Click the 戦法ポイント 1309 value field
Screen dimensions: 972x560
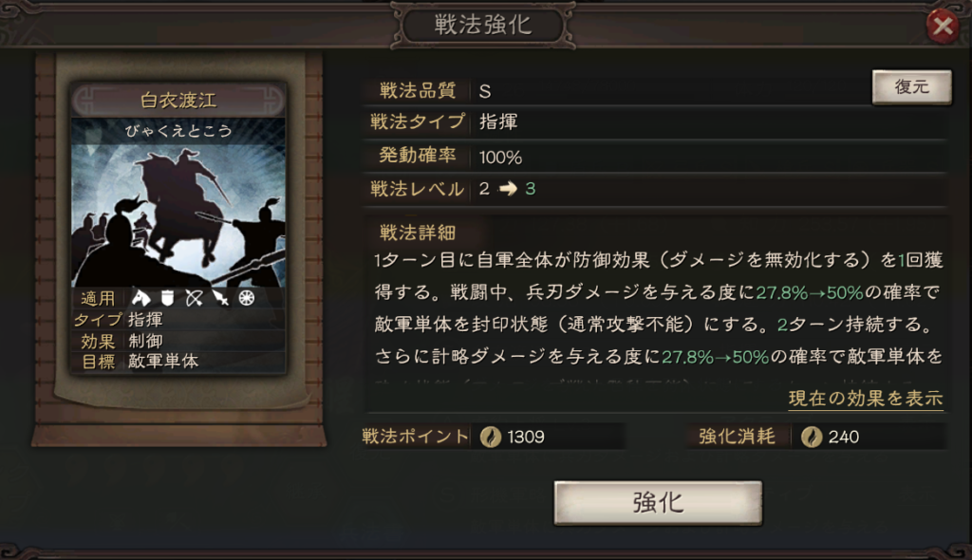(x=548, y=437)
